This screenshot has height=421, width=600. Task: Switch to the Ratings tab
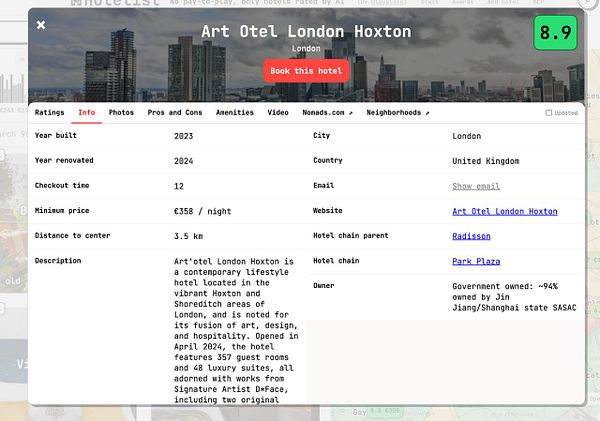point(49,113)
